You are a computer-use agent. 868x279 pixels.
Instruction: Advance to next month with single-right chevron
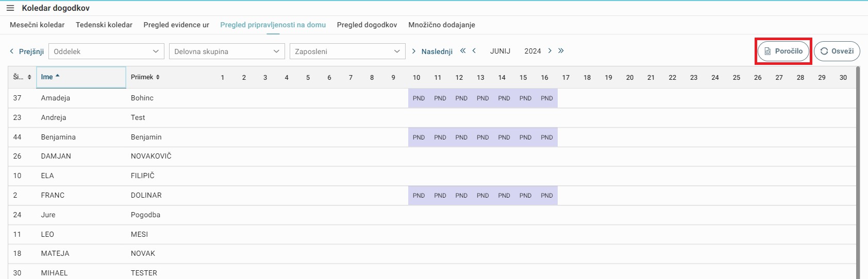coord(550,50)
